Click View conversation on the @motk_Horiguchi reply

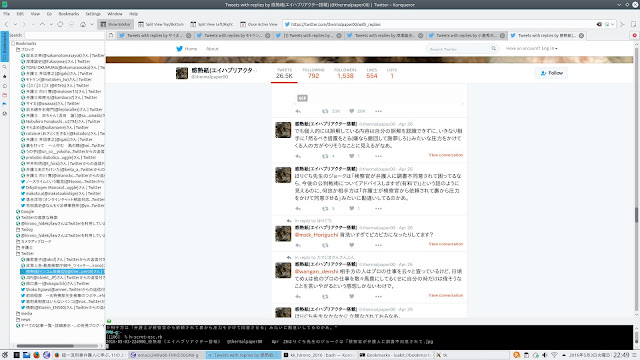(446, 244)
